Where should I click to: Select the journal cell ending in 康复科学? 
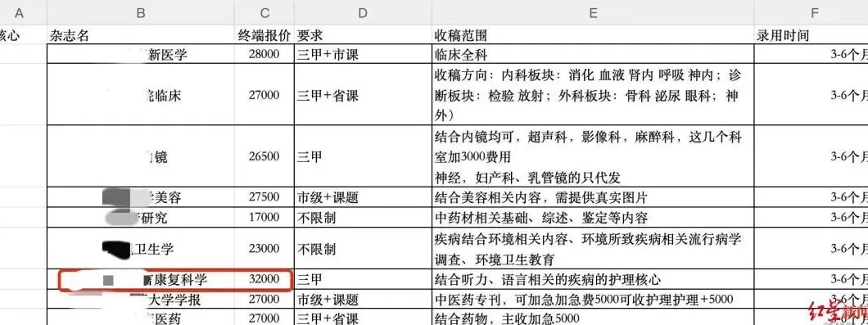coord(141,280)
